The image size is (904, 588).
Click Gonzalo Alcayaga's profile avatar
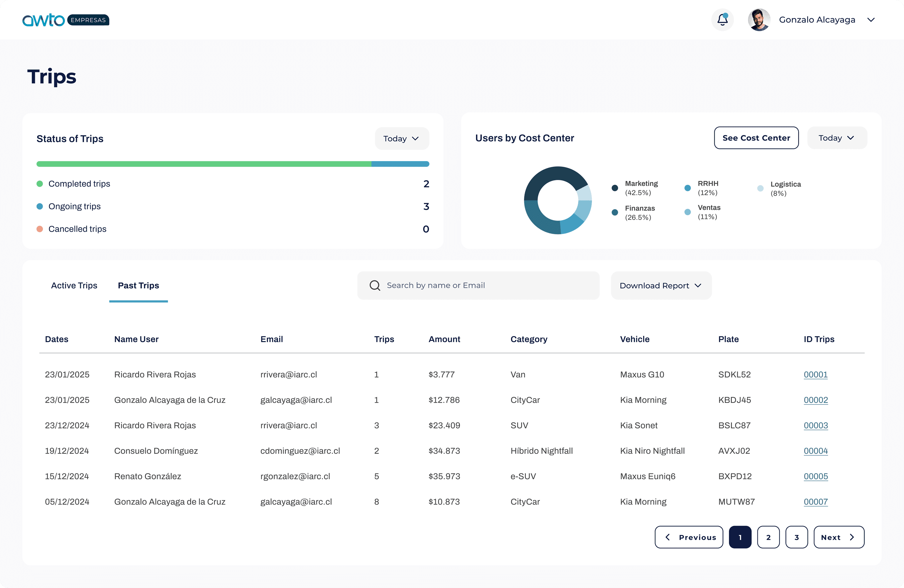759,20
